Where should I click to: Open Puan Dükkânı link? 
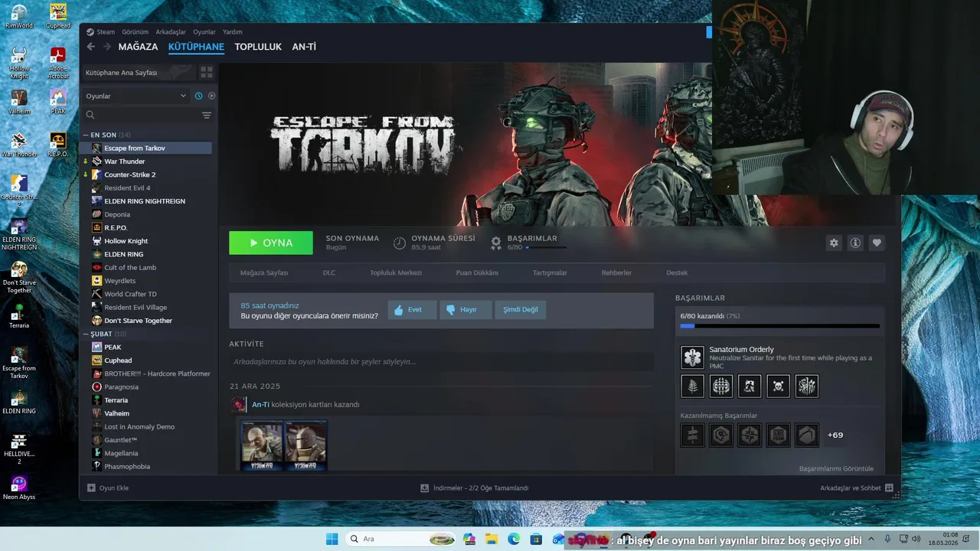tap(477, 272)
